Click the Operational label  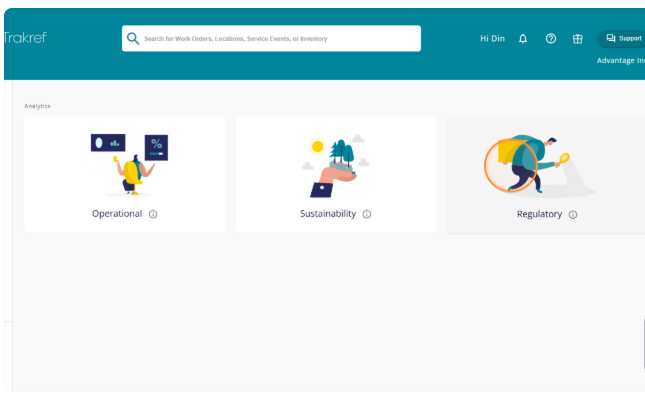(117, 214)
